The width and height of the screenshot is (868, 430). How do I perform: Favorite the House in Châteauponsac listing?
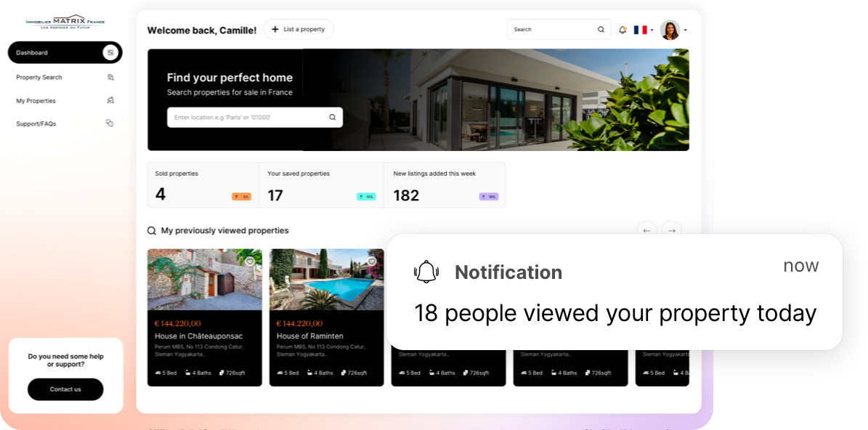(250, 261)
